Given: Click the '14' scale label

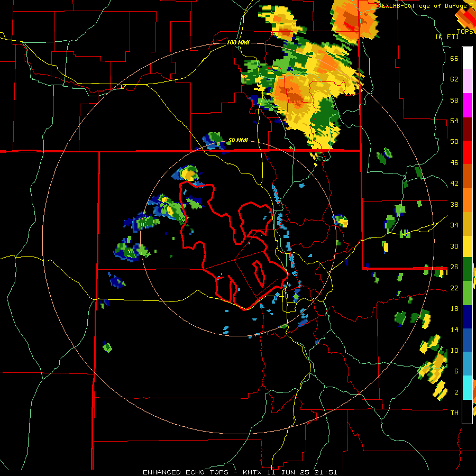Looking at the screenshot, I should 454,329.
